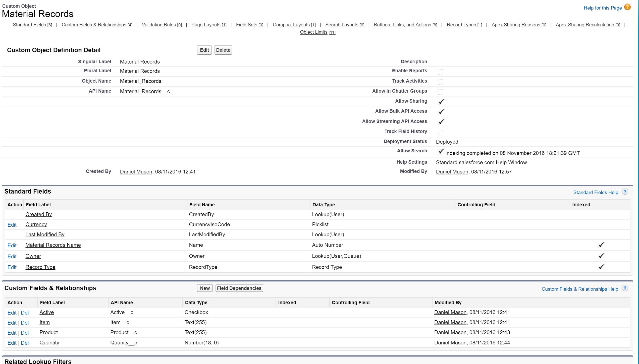Jump to the Validation Rules section link
This screenshot has width=639, height=364.
click(158, 25)
